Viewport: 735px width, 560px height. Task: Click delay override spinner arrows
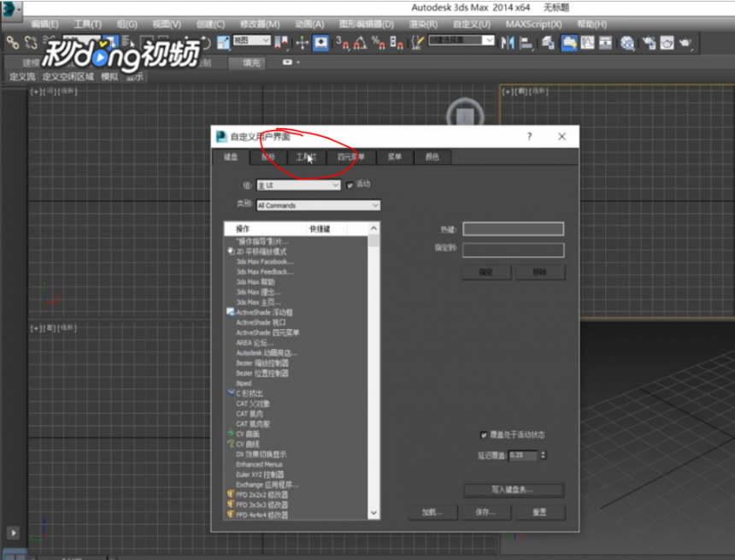(x=543, y=455)
